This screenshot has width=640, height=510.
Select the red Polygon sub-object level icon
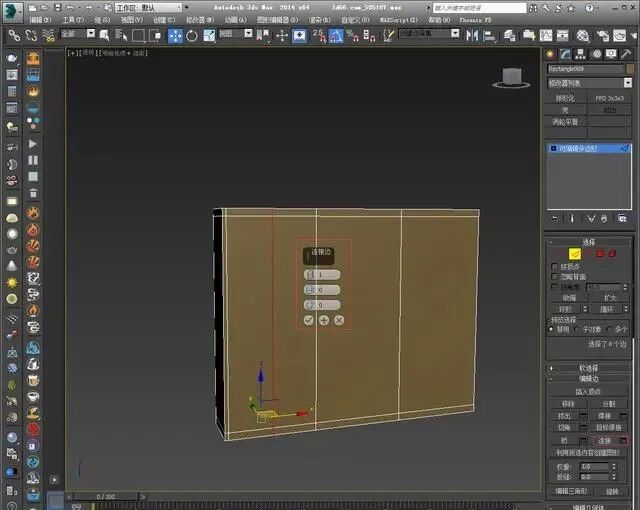click(600, 254)
